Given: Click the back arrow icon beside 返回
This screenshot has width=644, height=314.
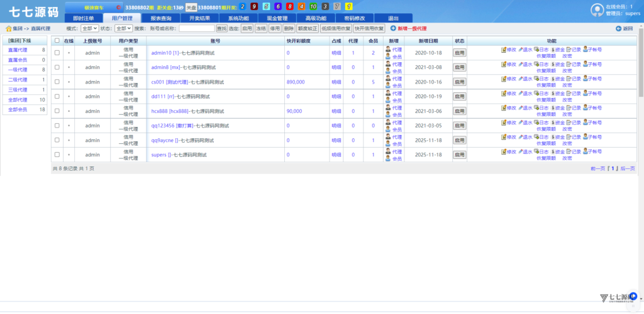Looking at the screenshot, I should click(619, 28).
